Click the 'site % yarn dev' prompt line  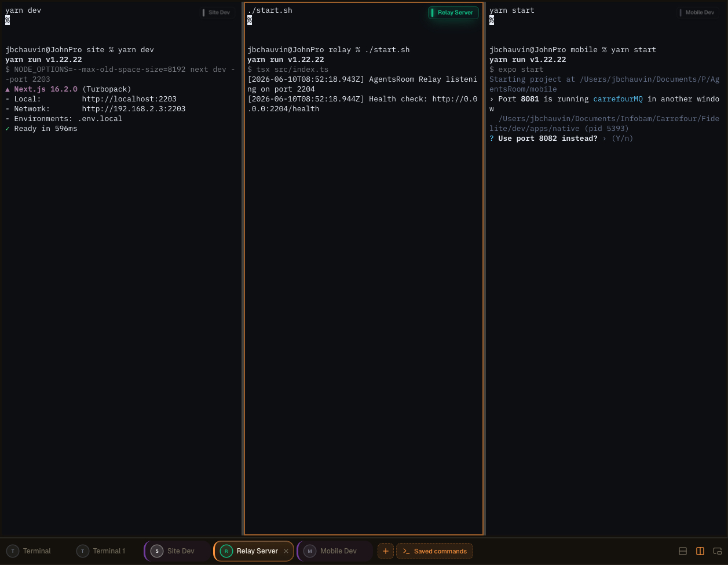coord(79,50)
